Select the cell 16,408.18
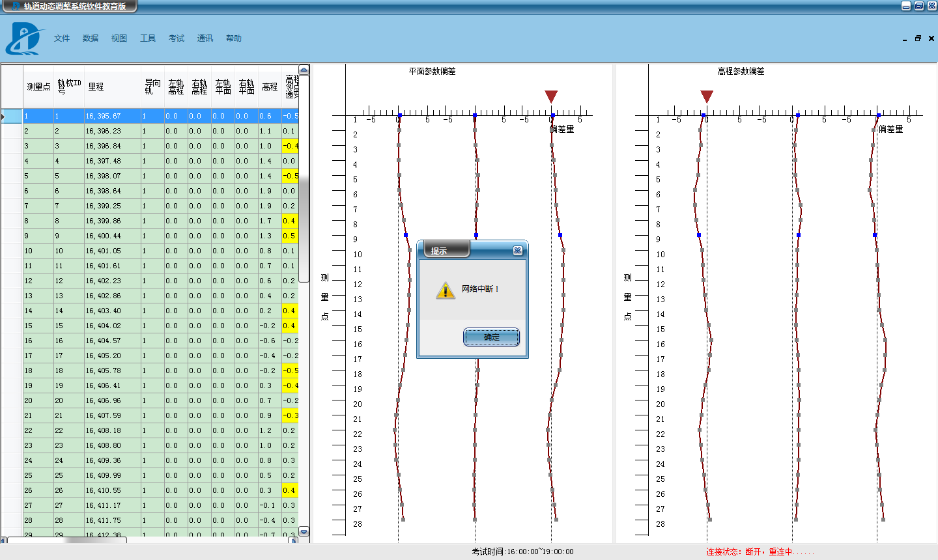The height and width of the screenshot is (560, 938). 113,430
